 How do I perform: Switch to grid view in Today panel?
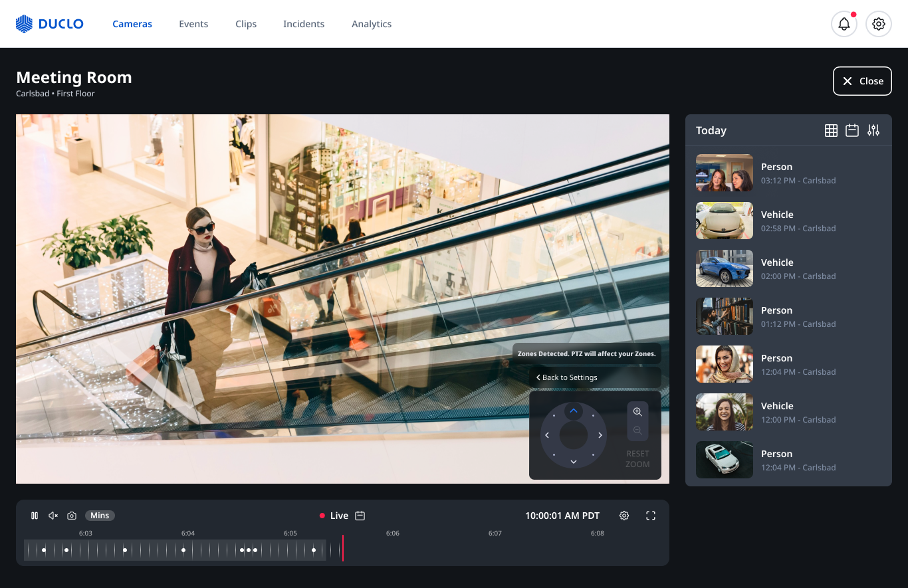click(831, 131)
